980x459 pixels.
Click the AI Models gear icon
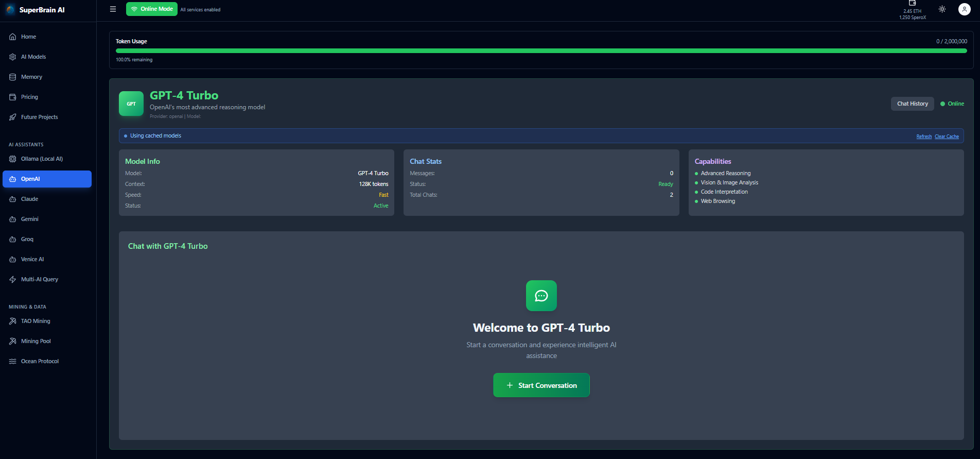(13, 57)
